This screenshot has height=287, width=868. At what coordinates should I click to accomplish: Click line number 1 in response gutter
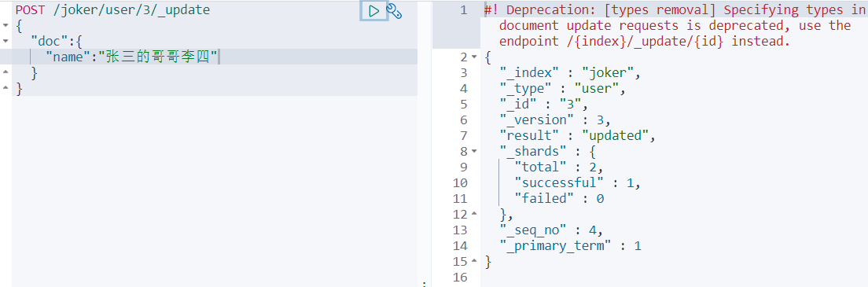(x=463, y=10)
